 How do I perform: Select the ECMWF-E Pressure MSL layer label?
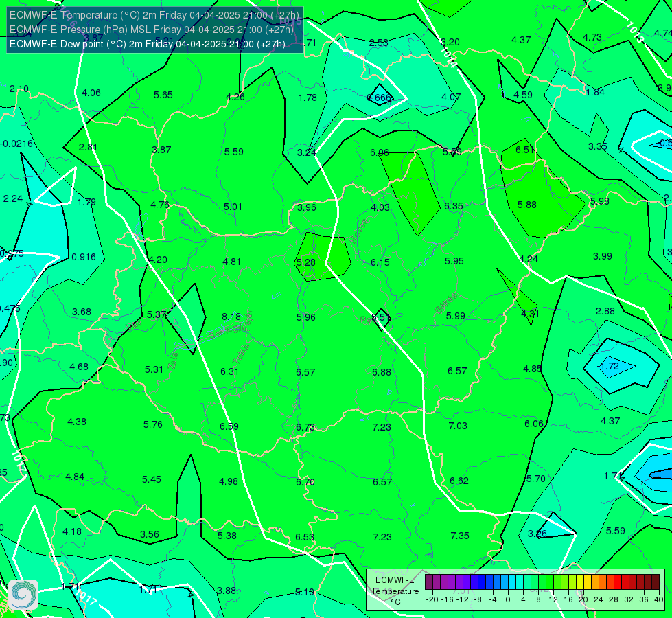click(x=152, y=30)
